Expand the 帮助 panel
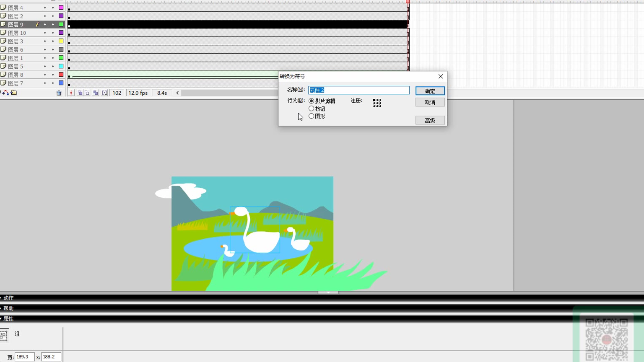 [8, 308]
